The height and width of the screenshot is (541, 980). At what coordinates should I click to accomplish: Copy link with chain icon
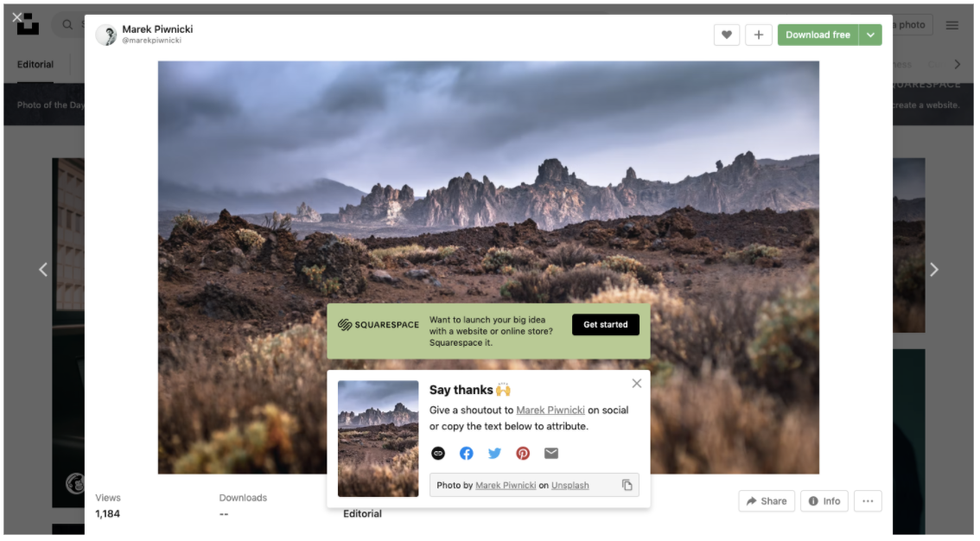click(438, 454)
